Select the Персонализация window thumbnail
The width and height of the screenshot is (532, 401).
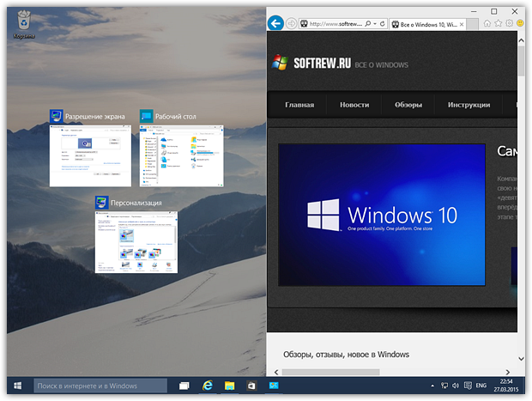click(136, 242)
